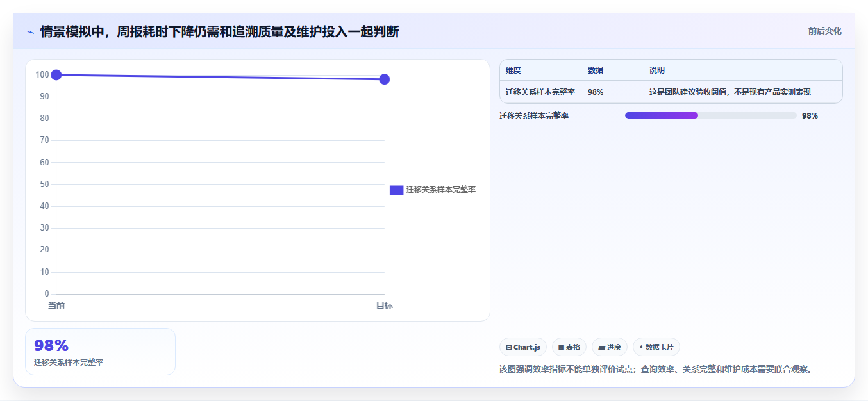
Task: Click the 50 y-axis tick label
Action: (x=44, y=184)
